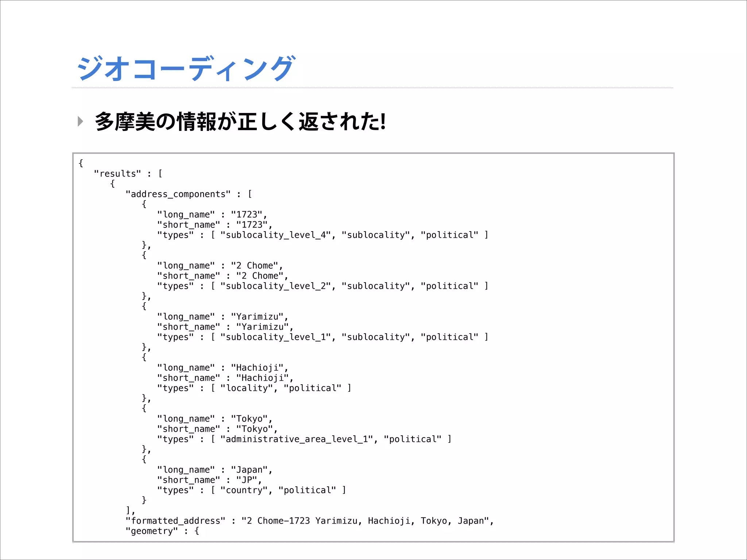
Task: Select the "long_name" : "Japan" line
Action: [x=215, y=470]
